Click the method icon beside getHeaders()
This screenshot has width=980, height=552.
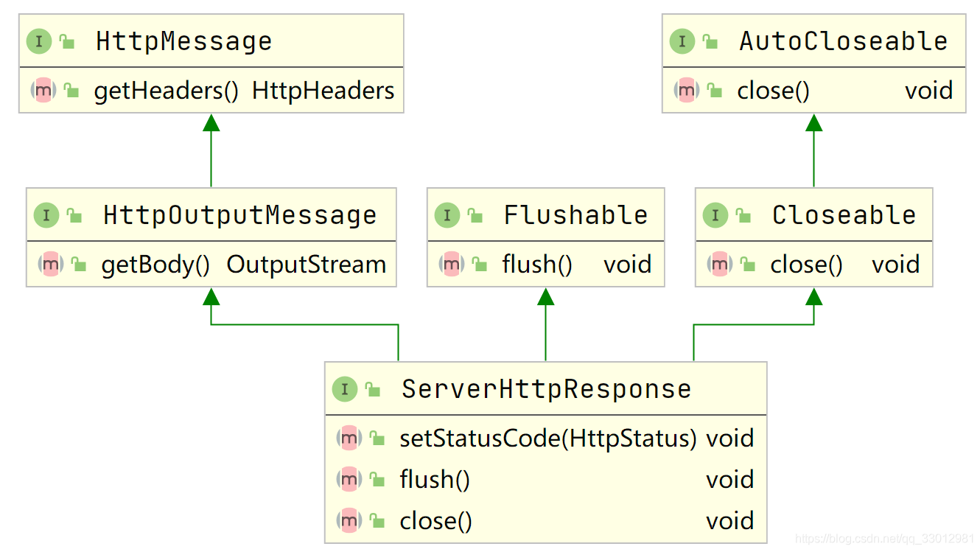[x=43, y=90]
